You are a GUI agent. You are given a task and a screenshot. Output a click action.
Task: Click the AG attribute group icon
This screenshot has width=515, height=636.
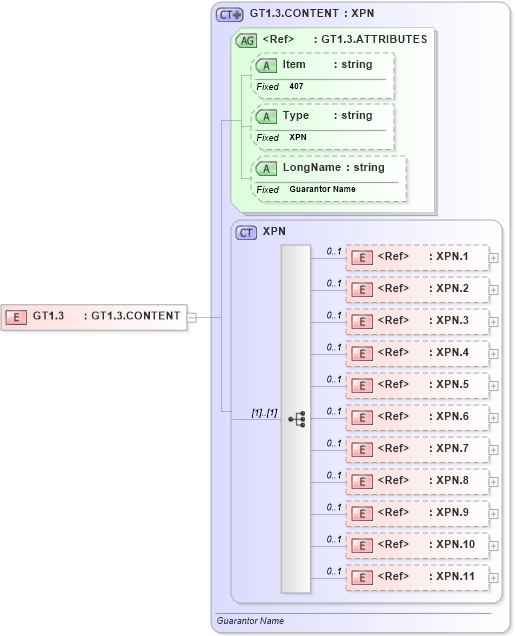click(246, 41)
